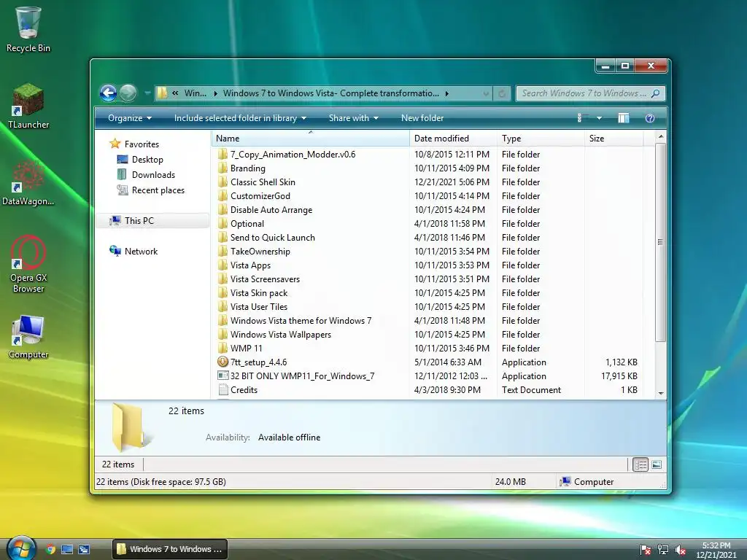The image size is (747, 560).
Task: Create a New folder
Action: [422, 118]
